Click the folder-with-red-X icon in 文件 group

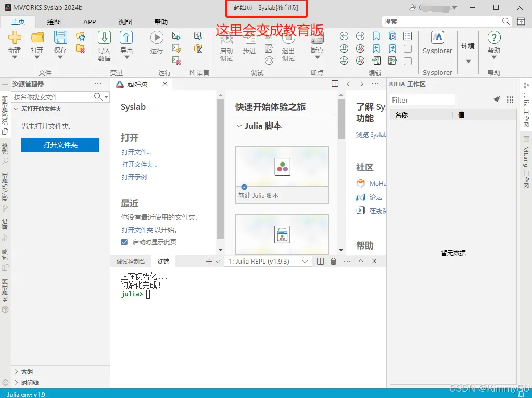coord(80,48)
